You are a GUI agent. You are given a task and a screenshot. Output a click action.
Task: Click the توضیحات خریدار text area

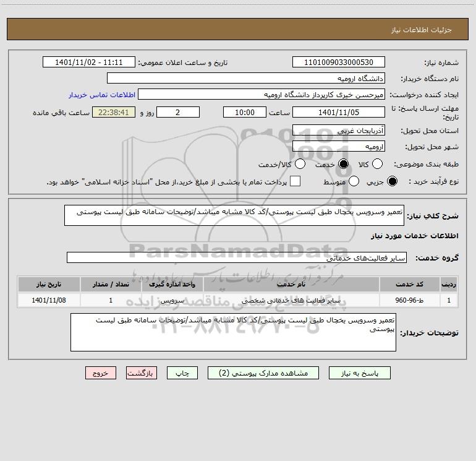pyautogui.click(x=233, y=332)
